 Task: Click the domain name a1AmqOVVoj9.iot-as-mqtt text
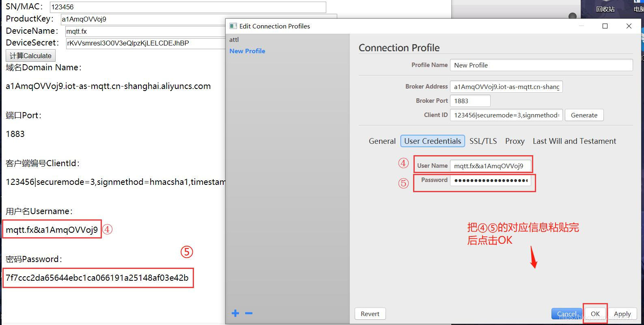point(108,86)
